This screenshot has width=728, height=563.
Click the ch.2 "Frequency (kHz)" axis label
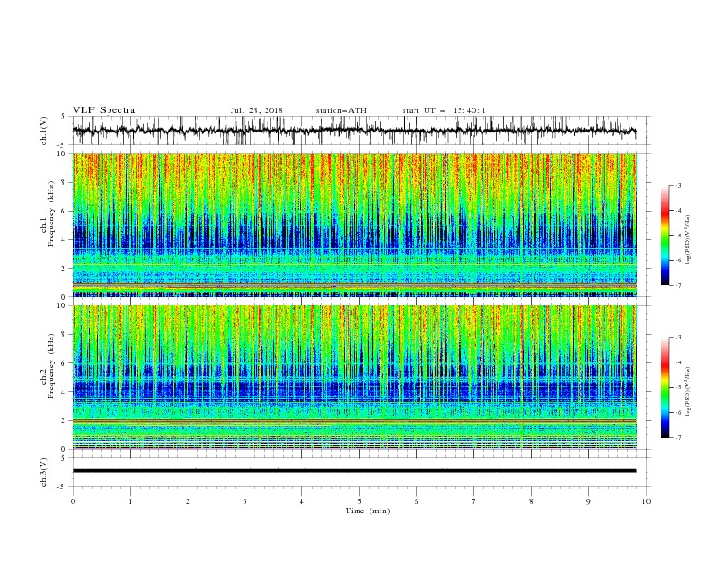51,366
